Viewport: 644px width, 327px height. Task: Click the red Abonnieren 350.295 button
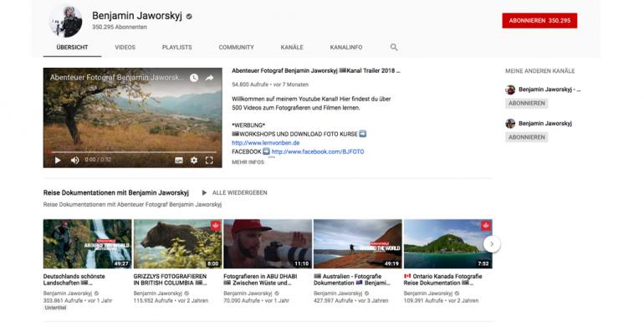539,21
